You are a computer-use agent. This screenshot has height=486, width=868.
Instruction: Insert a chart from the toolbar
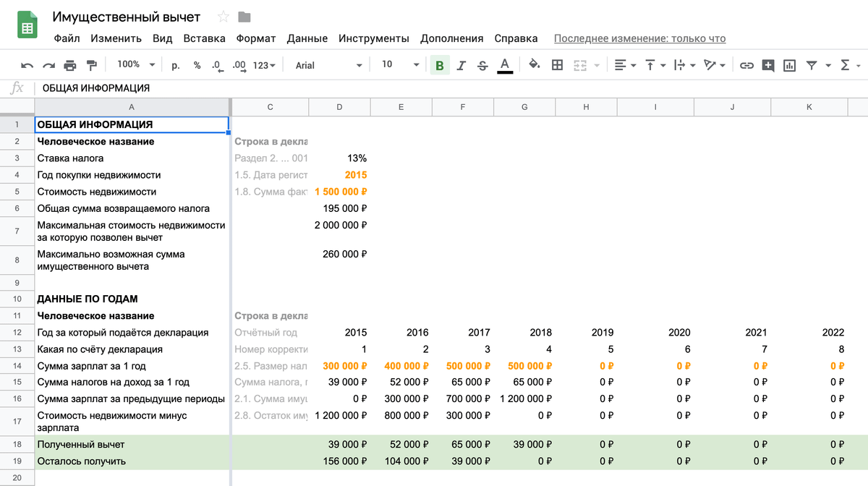[x=789, y=65]
